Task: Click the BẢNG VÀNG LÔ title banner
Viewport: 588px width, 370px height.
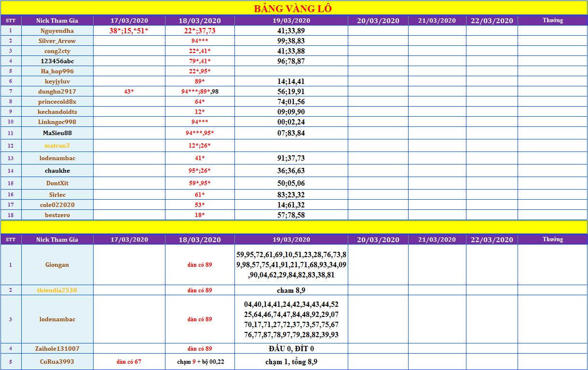Action: click(x=293, y=9)
